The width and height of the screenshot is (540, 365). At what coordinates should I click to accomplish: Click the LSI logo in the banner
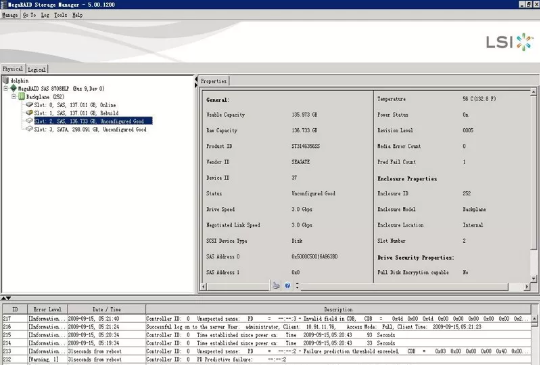[510, 42]
